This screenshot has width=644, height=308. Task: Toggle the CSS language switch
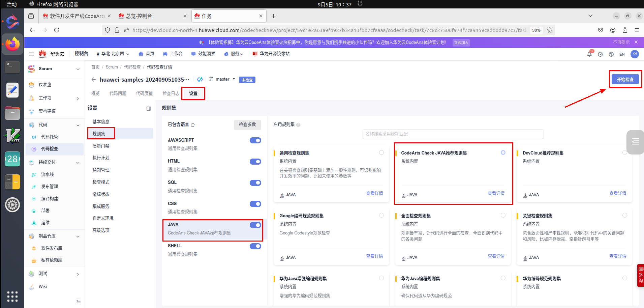(255, 204)
